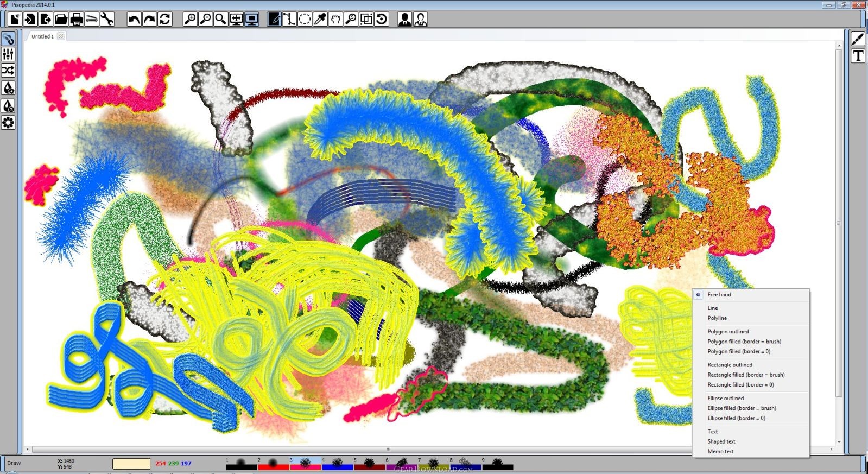Click the zoom in magnifier icon
Image resolution: width=868 pixels, height=474 pixels.
click(x=189, y=20)
